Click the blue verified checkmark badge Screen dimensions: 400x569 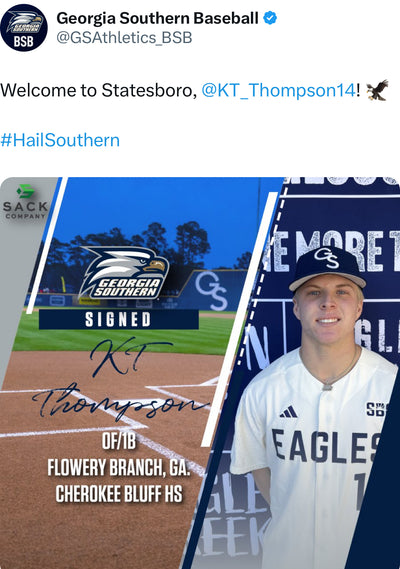tap(270, 17)
